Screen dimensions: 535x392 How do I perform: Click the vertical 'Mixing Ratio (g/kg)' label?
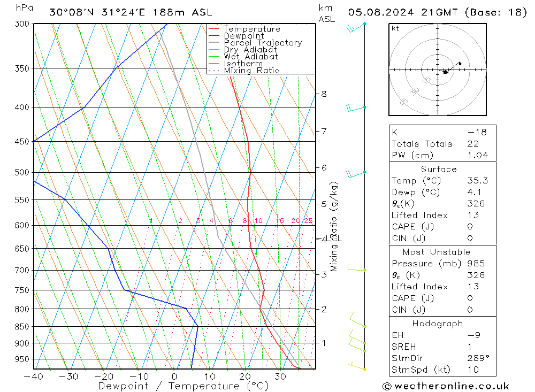333,227
